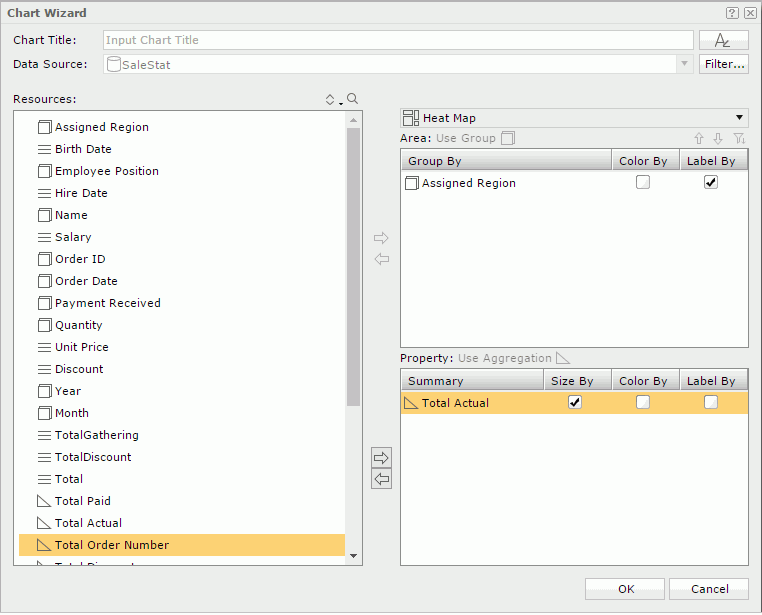Enable Label By for Total Actual

click(710, 402)
